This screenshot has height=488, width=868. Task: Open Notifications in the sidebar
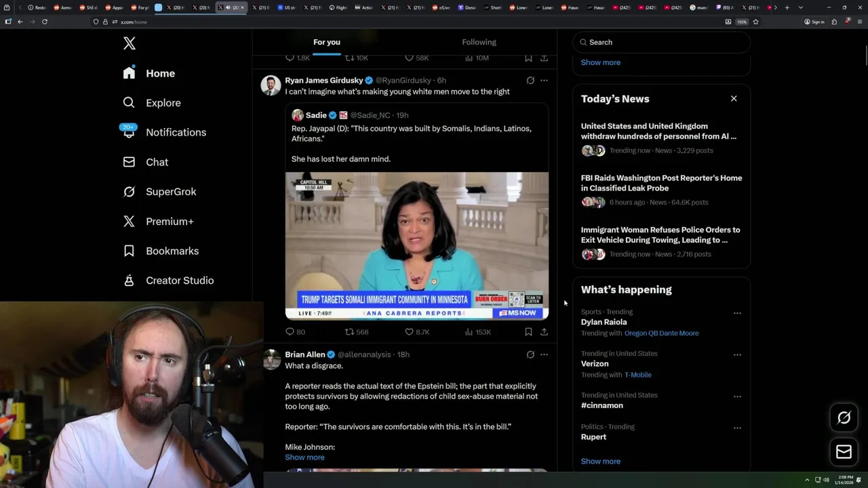tap(164, 132)
